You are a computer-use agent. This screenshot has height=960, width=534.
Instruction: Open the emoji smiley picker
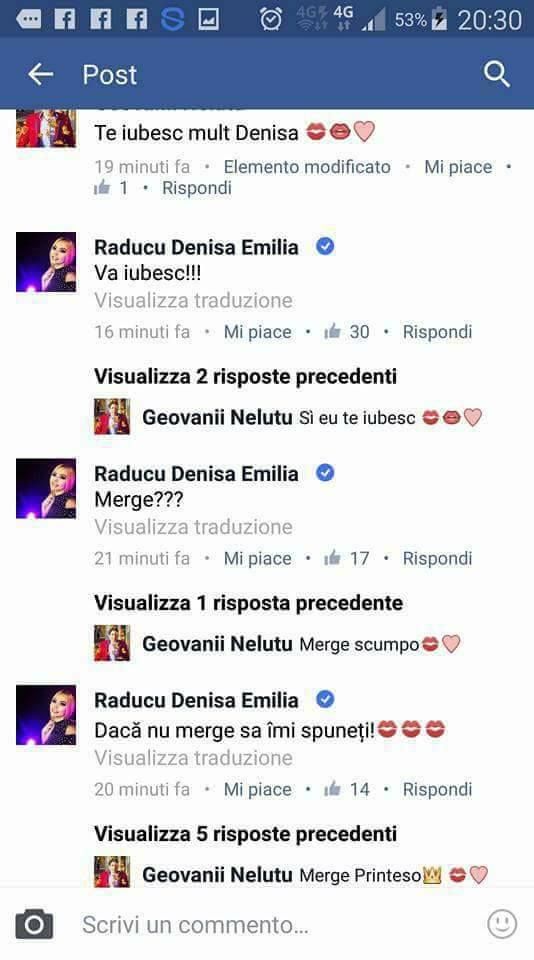point(502,924)
